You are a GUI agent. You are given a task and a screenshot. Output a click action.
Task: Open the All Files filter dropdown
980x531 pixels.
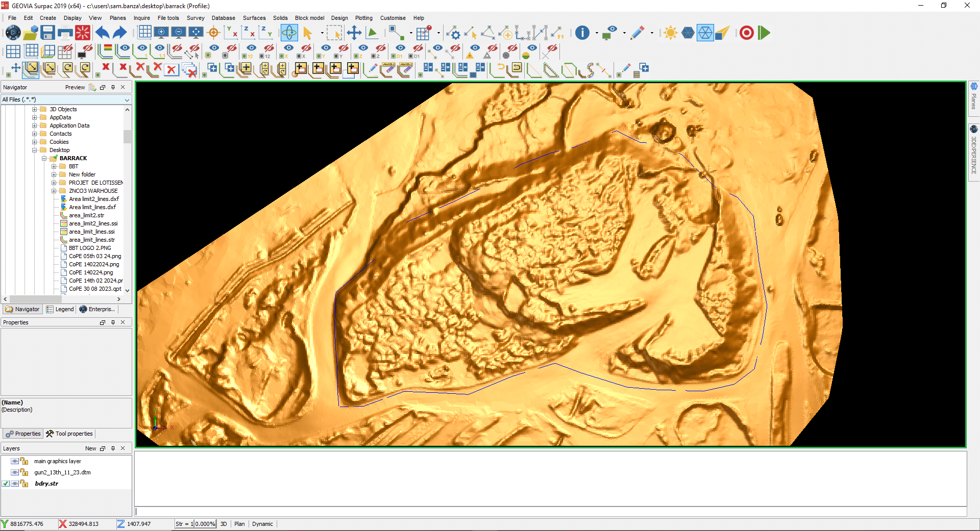(x=127, y=100)
